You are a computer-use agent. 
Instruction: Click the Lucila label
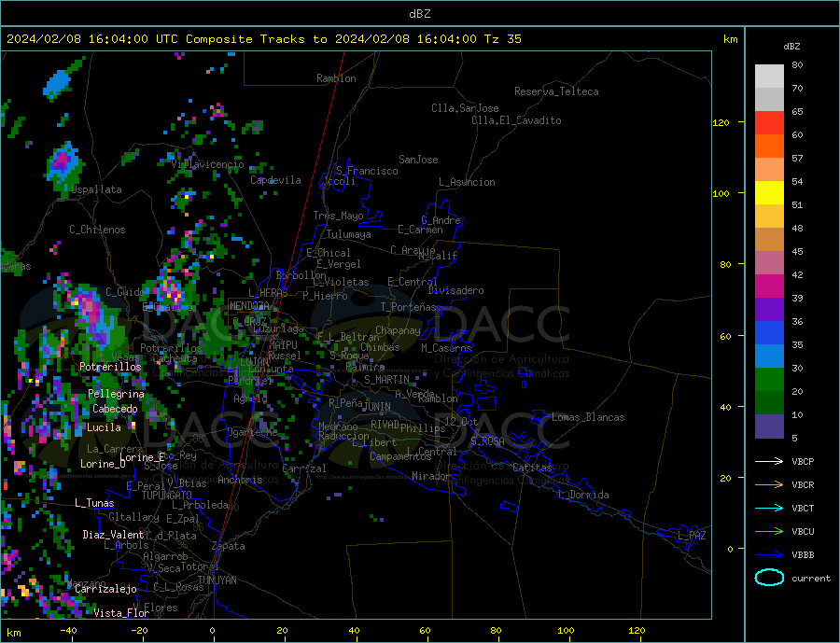tap(104, 427)
